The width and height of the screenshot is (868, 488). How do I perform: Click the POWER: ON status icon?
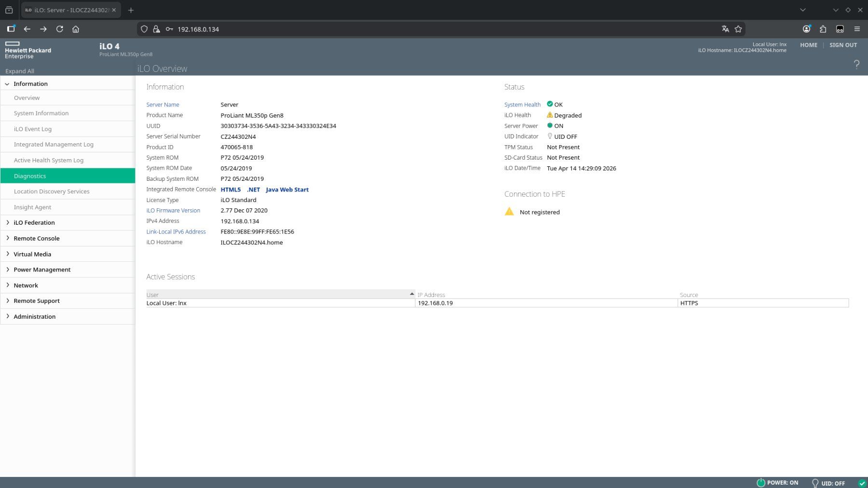coord(761,483)
